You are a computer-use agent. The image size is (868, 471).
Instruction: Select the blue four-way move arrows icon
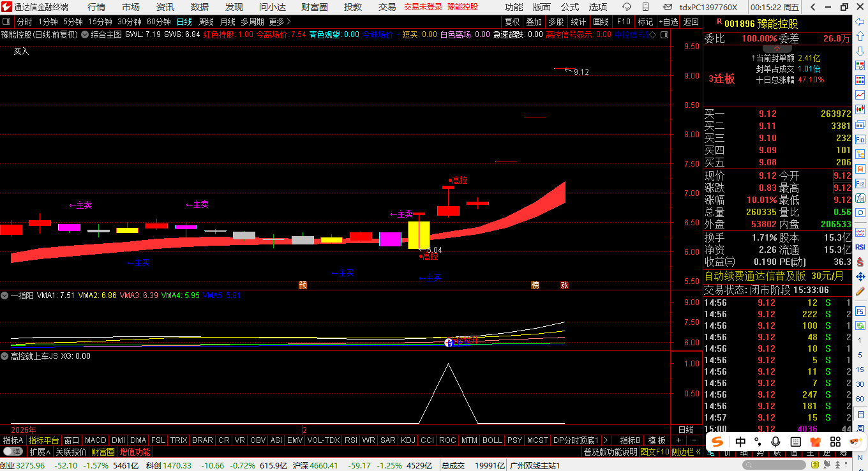(x=860, y=276)
